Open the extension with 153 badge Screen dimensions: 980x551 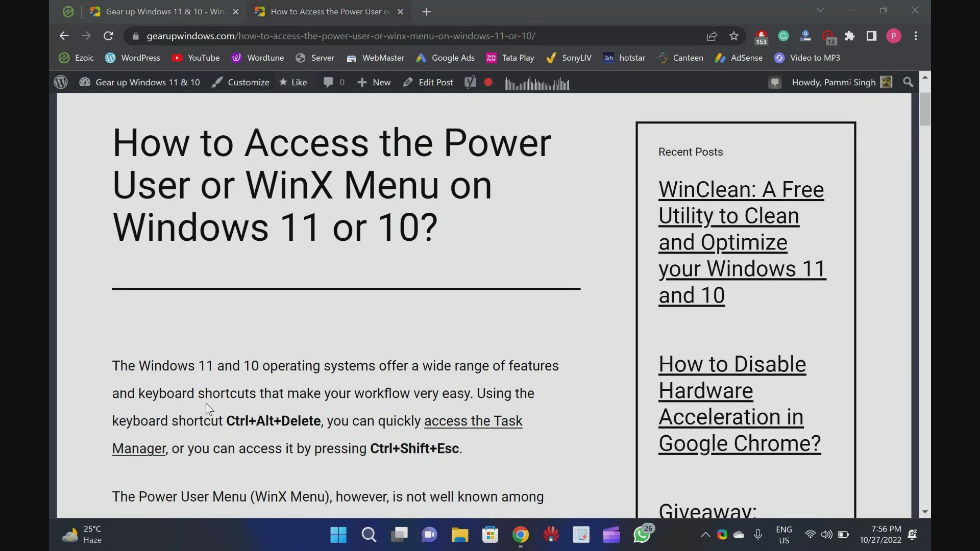click(761, 37)
